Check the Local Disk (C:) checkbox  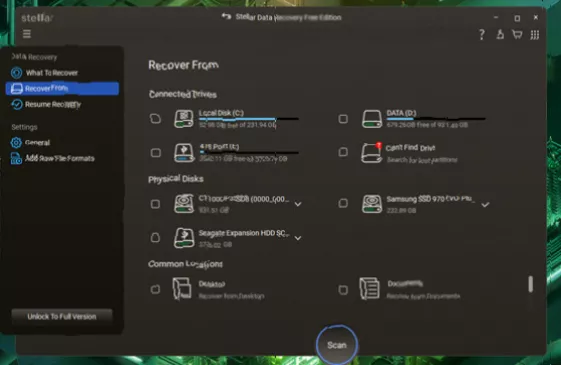pos(155,119)
